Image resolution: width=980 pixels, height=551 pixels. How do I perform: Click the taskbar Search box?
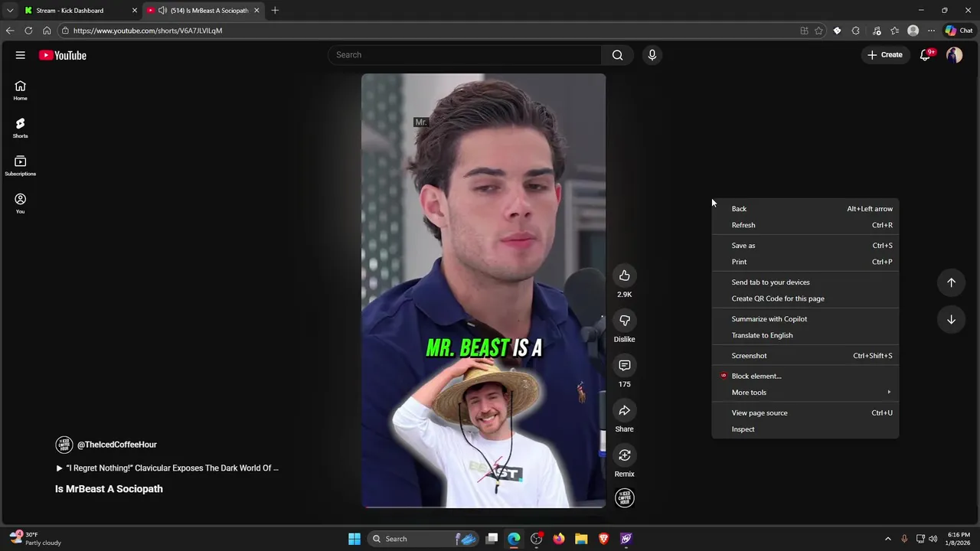[x=423, y=539]
